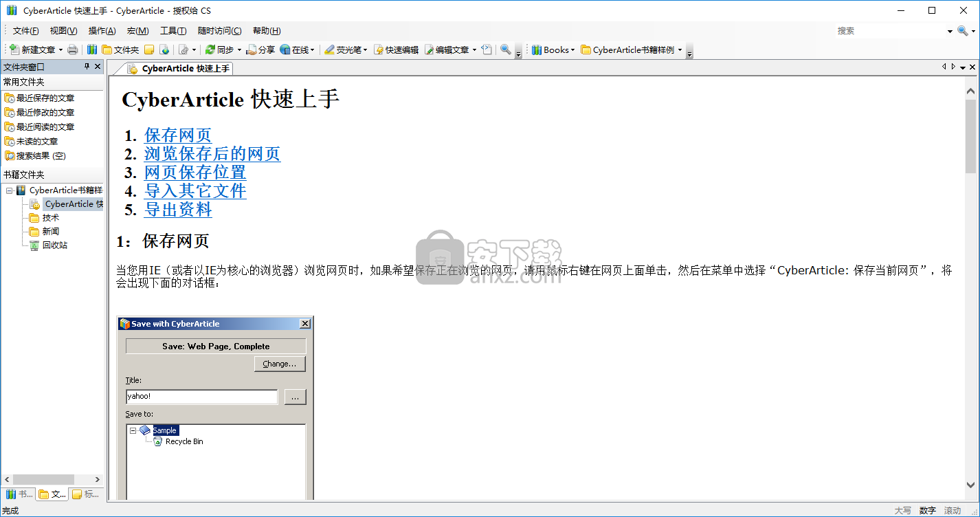Click the search magnifier icon at top right
The width and height of the screenshot is (980, 517).
[x=962, y=30]
